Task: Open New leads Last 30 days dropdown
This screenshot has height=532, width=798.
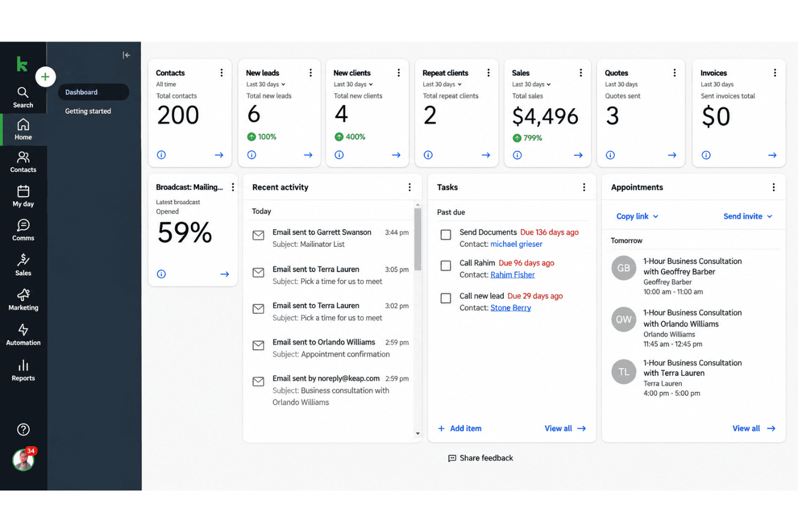Action: (266, 85)
